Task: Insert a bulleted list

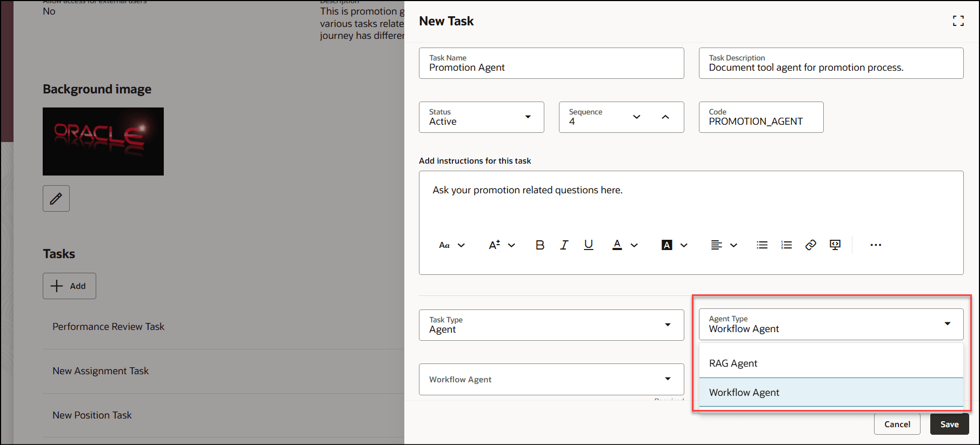Action: (762, 245)
